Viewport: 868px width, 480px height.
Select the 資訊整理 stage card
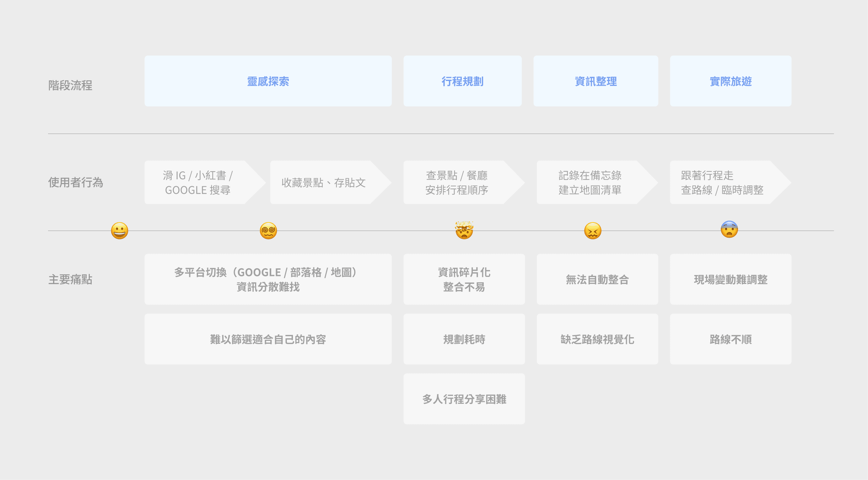coord(596,81)
